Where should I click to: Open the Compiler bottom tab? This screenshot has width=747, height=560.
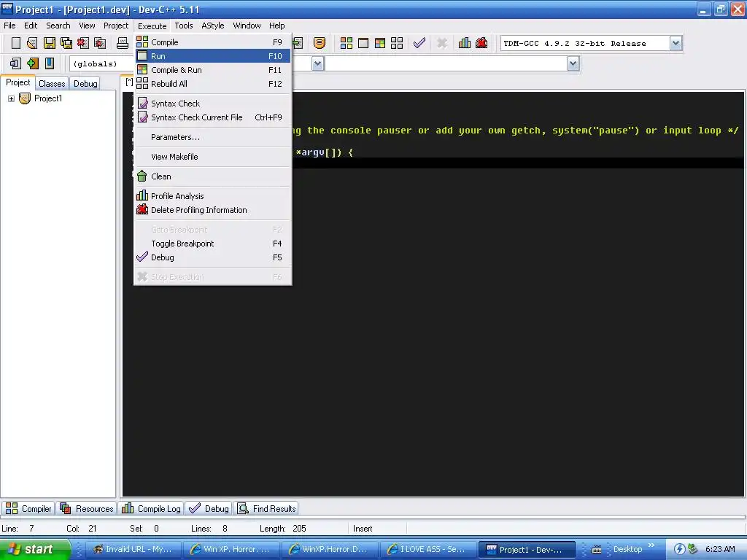tap(28, 508)
